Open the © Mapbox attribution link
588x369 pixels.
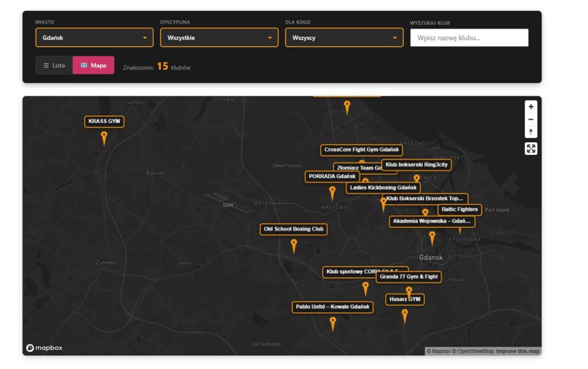coord(438,351)
